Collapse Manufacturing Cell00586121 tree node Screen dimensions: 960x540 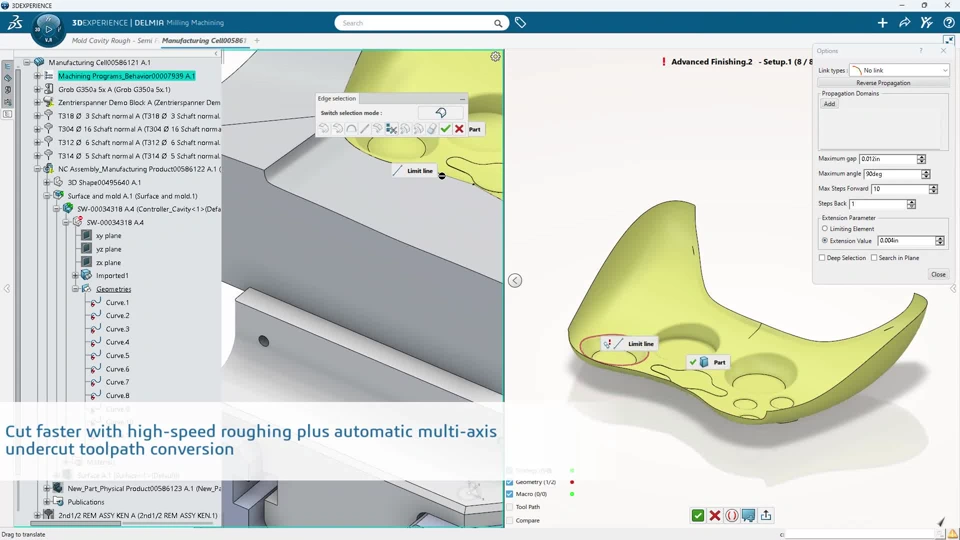tap(27, 62)
